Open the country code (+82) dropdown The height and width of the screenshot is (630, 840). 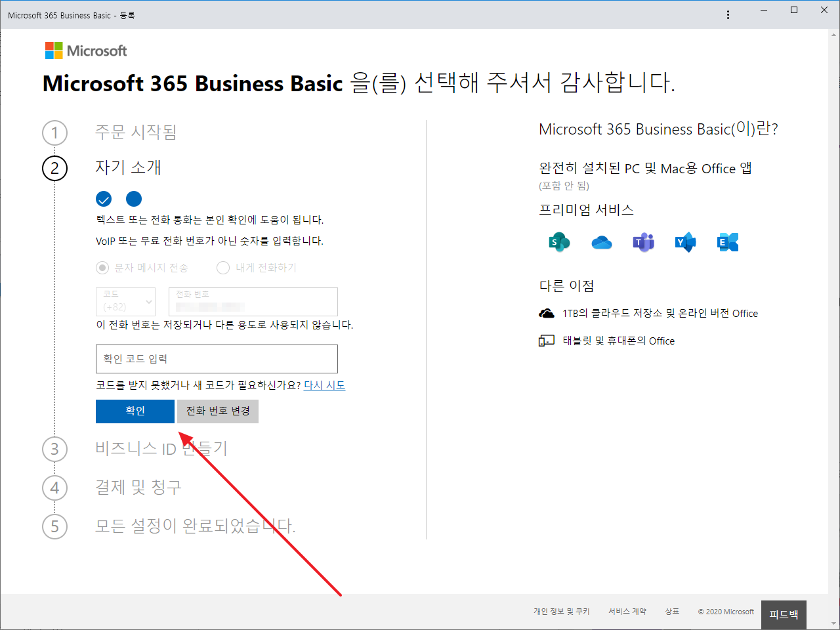tap(126, 302)
